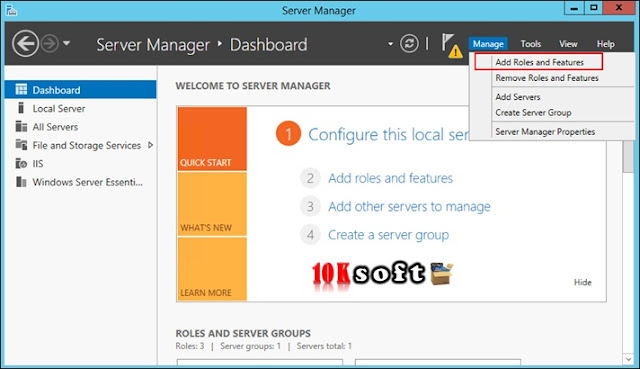Click the back navigation arrow
This screenshot has height=369, width=640.
[x=25, y=43]
